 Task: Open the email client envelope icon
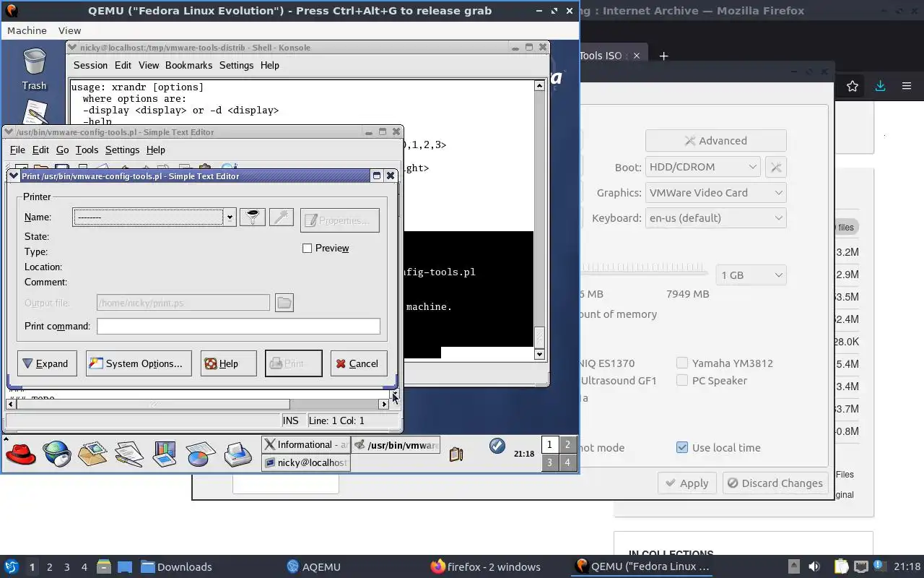coord(93,454)
